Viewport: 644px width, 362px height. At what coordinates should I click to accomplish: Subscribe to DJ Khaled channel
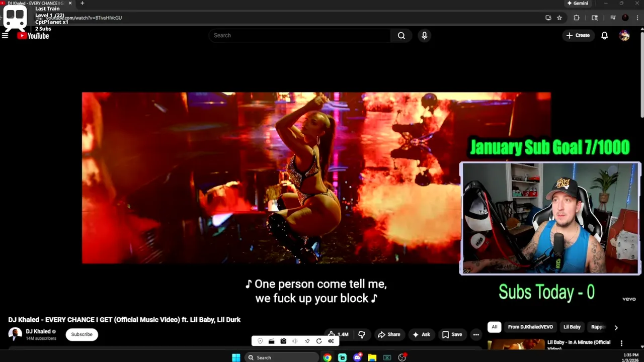(82, 334)
